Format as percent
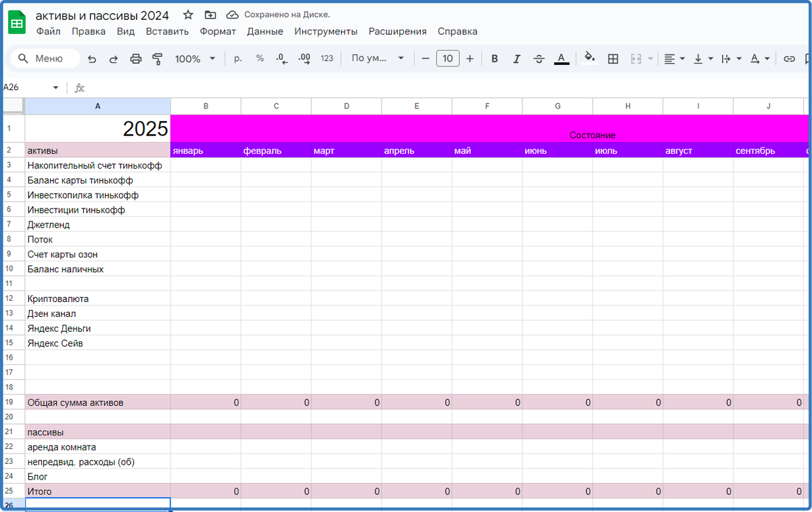The image size is (812, 512). [260, 59]
